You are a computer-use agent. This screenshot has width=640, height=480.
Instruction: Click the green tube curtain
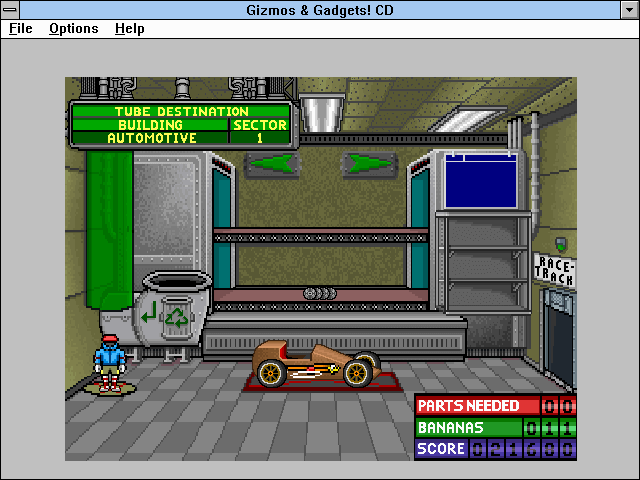109,229
